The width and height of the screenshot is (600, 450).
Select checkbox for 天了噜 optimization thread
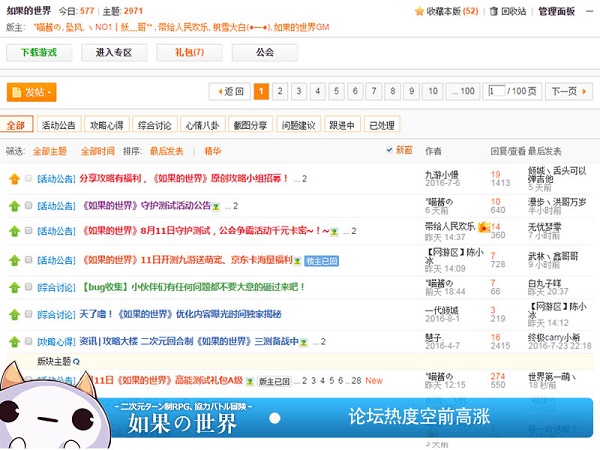(x=28, y=313)
